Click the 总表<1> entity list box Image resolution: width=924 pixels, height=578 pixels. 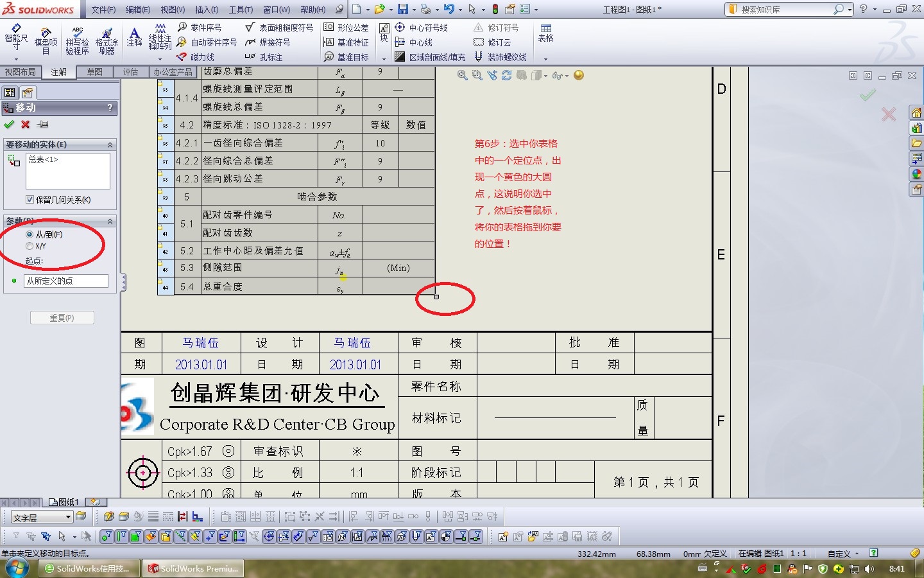point(68,171)
